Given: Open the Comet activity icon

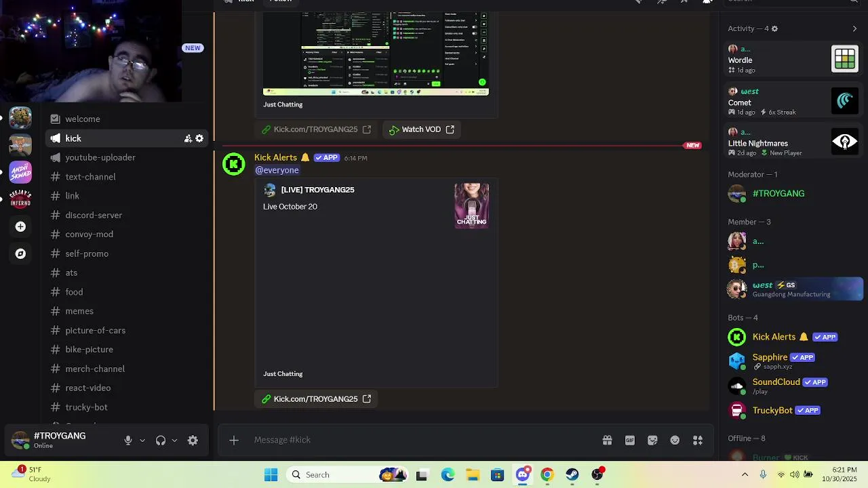Looking at the screenshot, I should [845, 101].
